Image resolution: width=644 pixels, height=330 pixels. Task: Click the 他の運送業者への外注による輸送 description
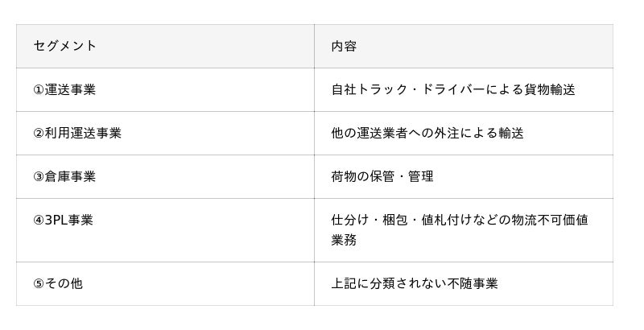(427, 133)
